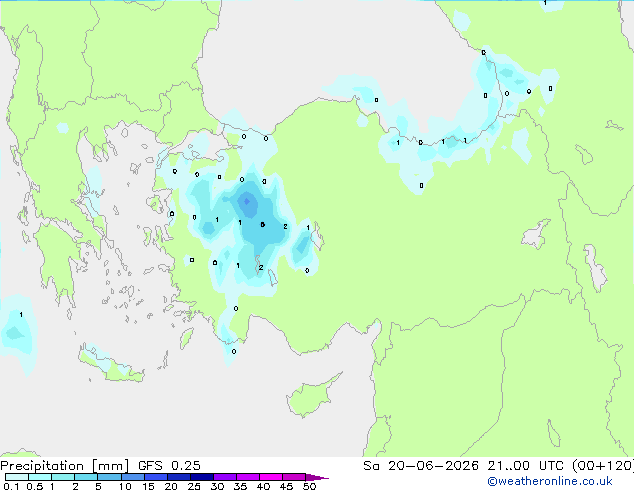The width and height of the screenshot is (634, 490).
Task: Click the 2–5 mm legend color box
Action: (x=86, y=477)
